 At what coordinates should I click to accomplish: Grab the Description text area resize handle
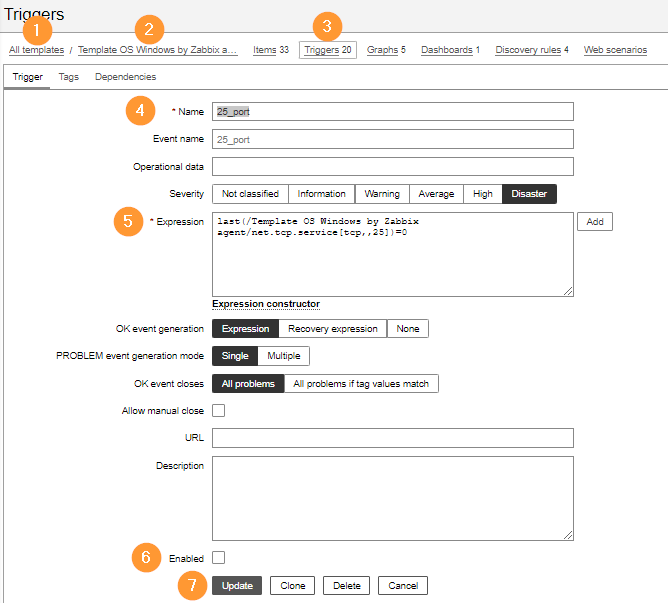568,535
